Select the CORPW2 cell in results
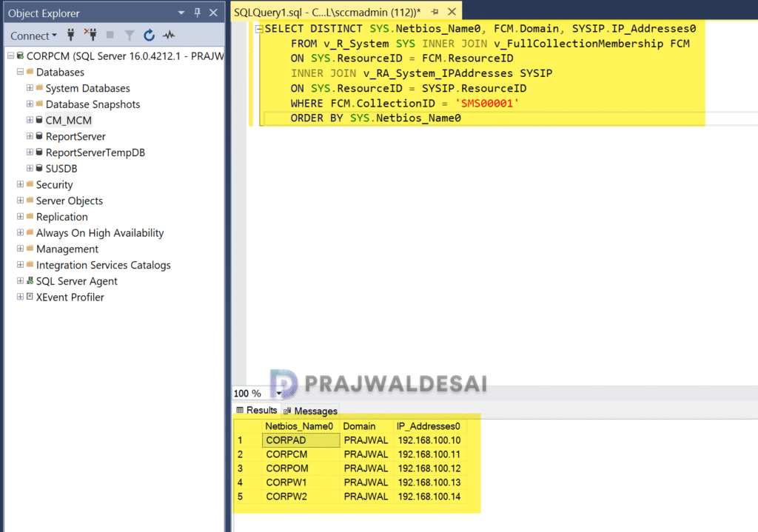Image resolution: width=758 pixels, height=532 pixels. coord(301,496)
